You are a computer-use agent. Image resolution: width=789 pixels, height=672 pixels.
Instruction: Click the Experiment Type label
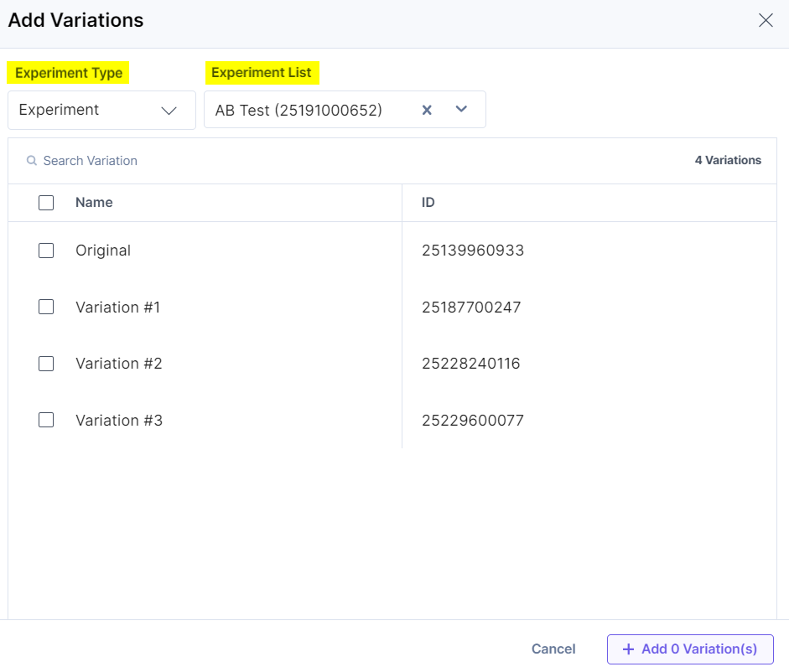tap(69, 73)
